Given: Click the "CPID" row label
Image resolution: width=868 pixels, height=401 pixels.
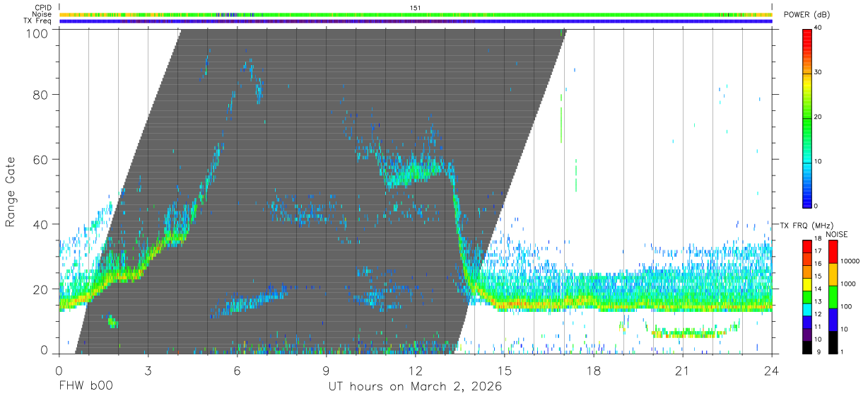Looking at the screenshot, I should pos(43,8).
